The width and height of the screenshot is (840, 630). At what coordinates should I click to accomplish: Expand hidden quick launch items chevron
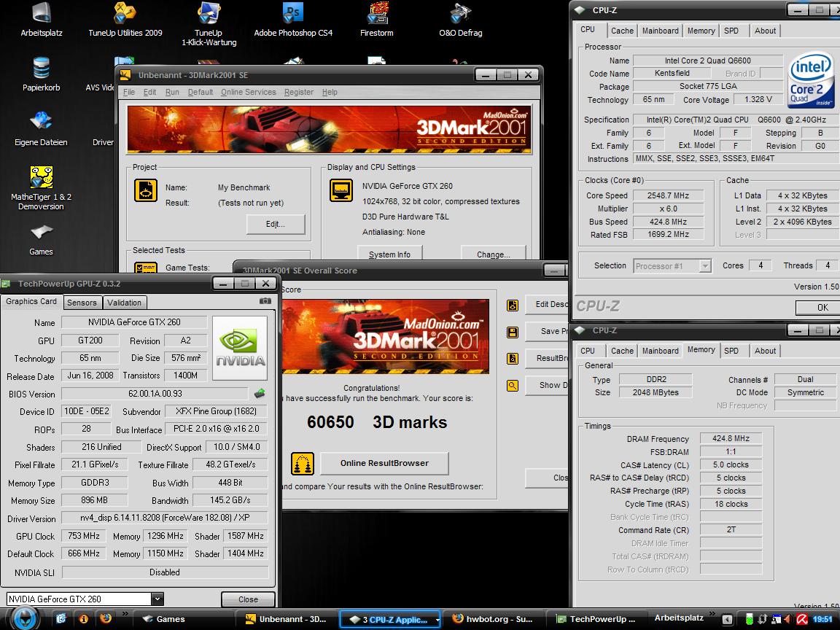tap(125, 614)
